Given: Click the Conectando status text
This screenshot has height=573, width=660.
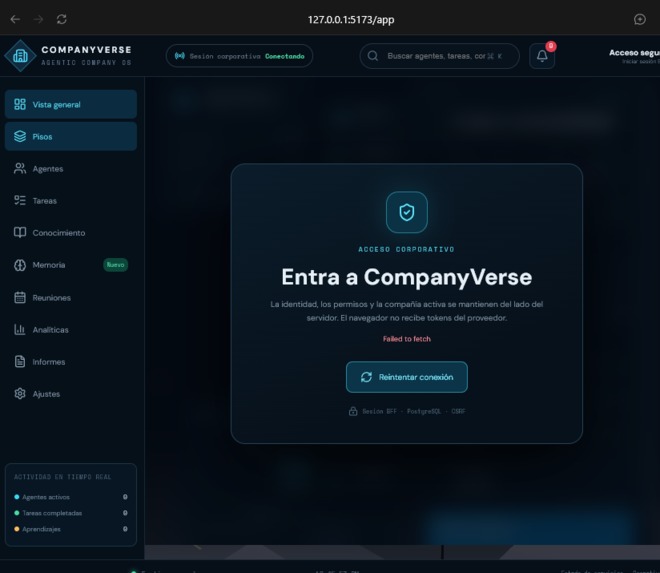Looking at the screenshot, I should click(x=285, y=56).
